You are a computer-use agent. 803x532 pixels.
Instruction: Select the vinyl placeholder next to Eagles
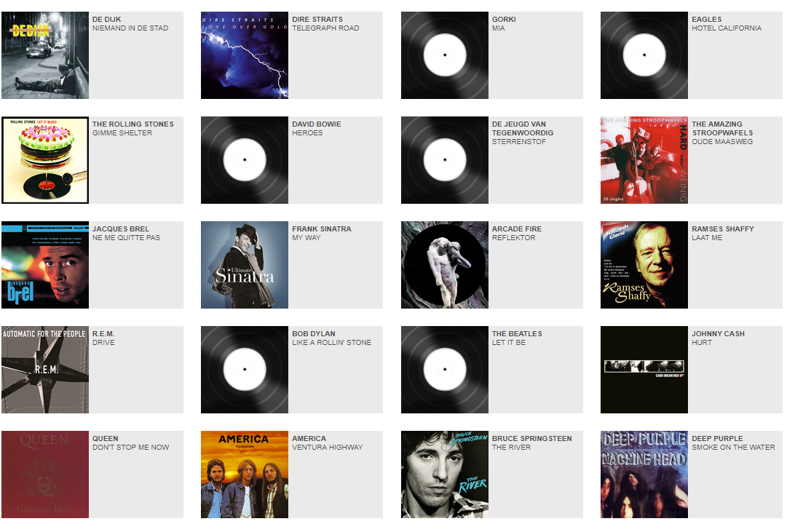[644, 55]
